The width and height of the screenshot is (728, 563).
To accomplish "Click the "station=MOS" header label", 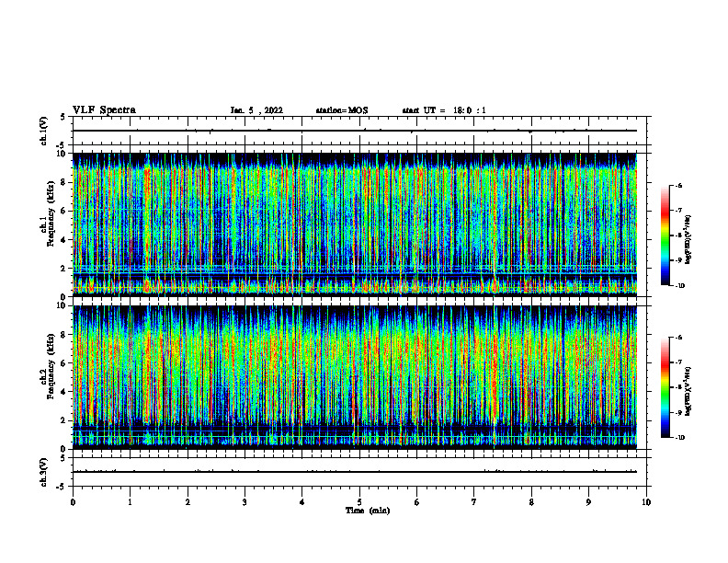I will [x=342, y=110].
